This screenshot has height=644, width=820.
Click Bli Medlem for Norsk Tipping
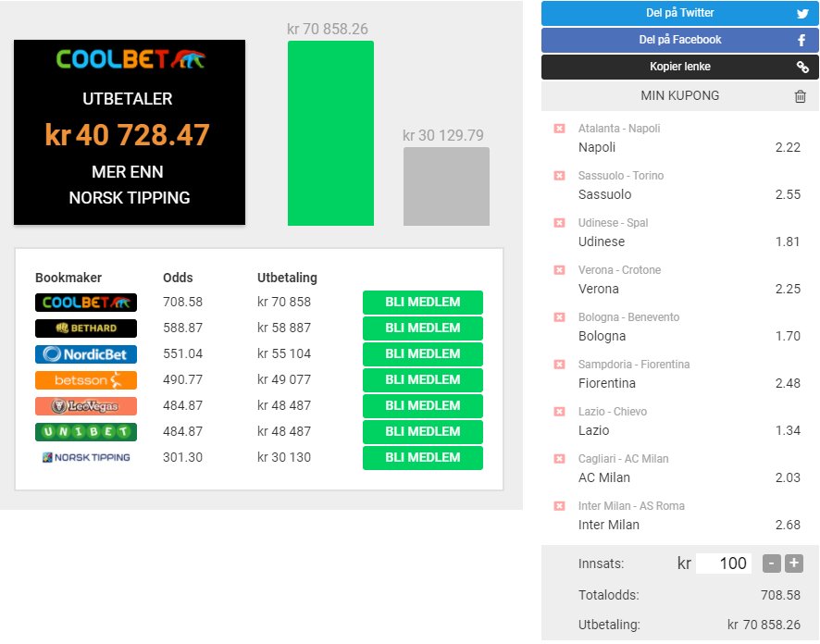point(423,457)
